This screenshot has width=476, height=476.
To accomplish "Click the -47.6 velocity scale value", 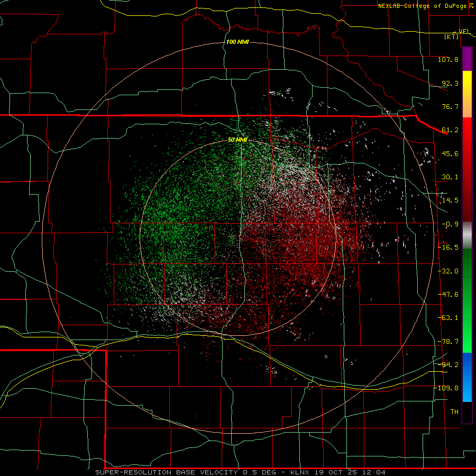I will tap(448, 295).
